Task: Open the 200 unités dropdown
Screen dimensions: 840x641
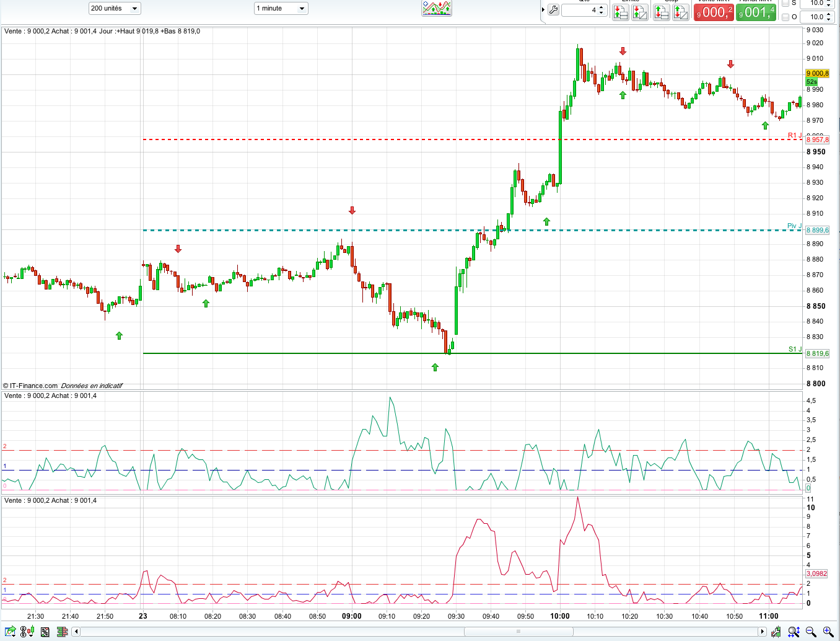Action: click(115, 8)
